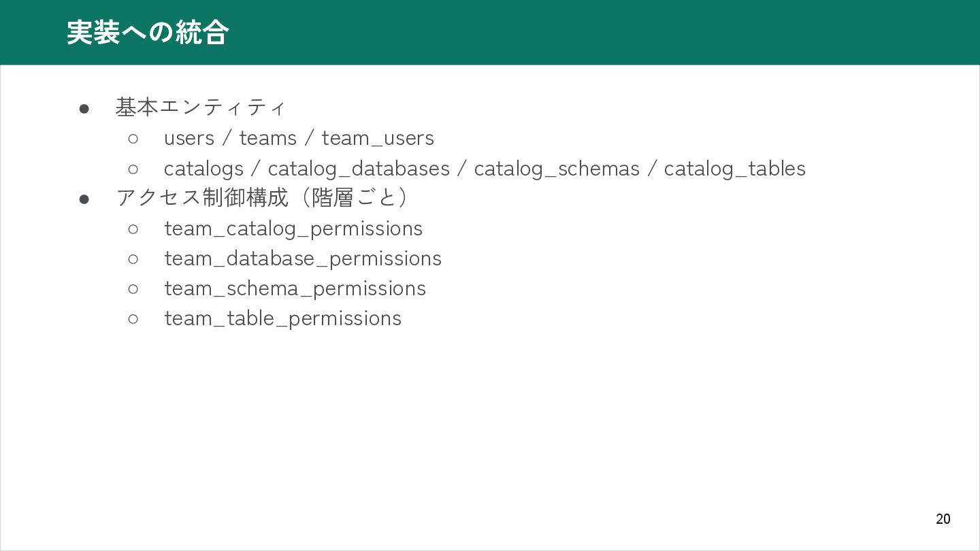Click the team_schema_permissions item
This screenshot has height=551, width=980.
[295, 288]
